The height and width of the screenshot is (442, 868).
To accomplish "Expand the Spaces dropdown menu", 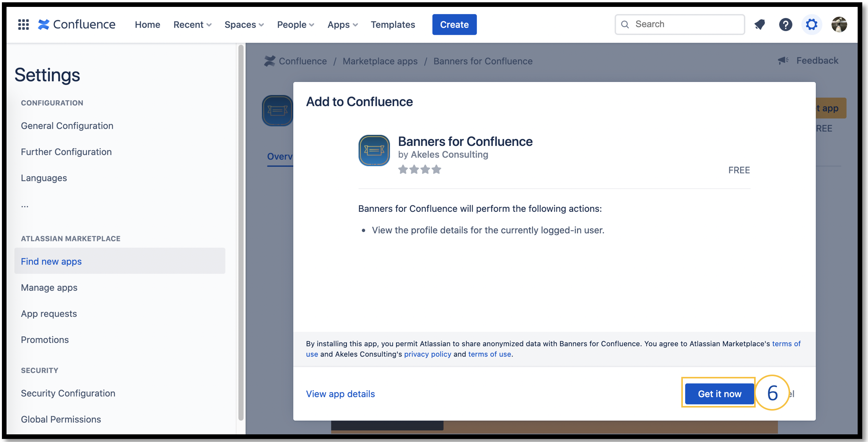I will pyautogui.click(x=244, y=25).
